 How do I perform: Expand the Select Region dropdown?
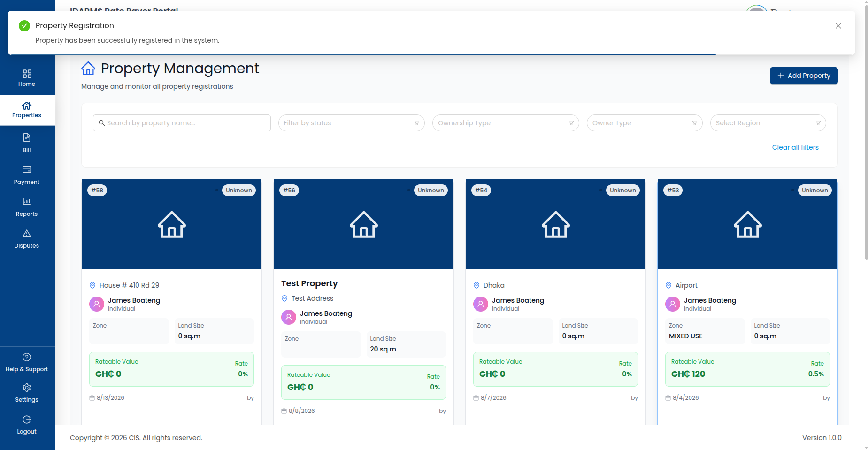[768, 123]
